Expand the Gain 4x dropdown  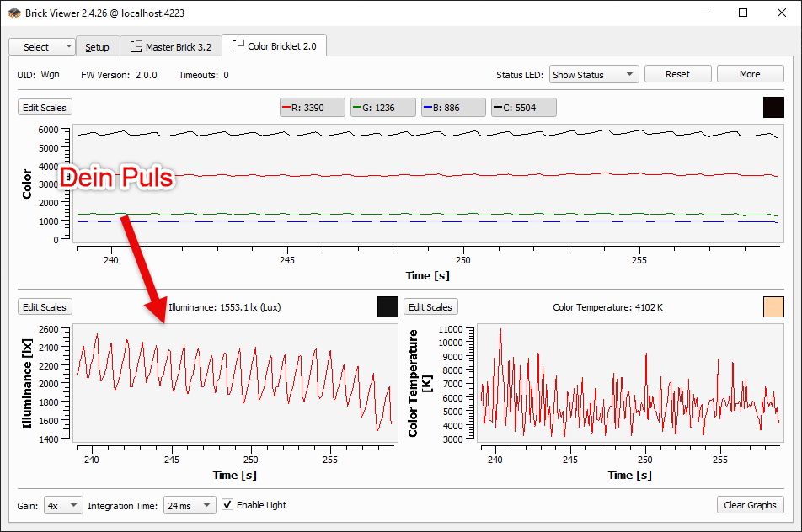tap(63, 505)
